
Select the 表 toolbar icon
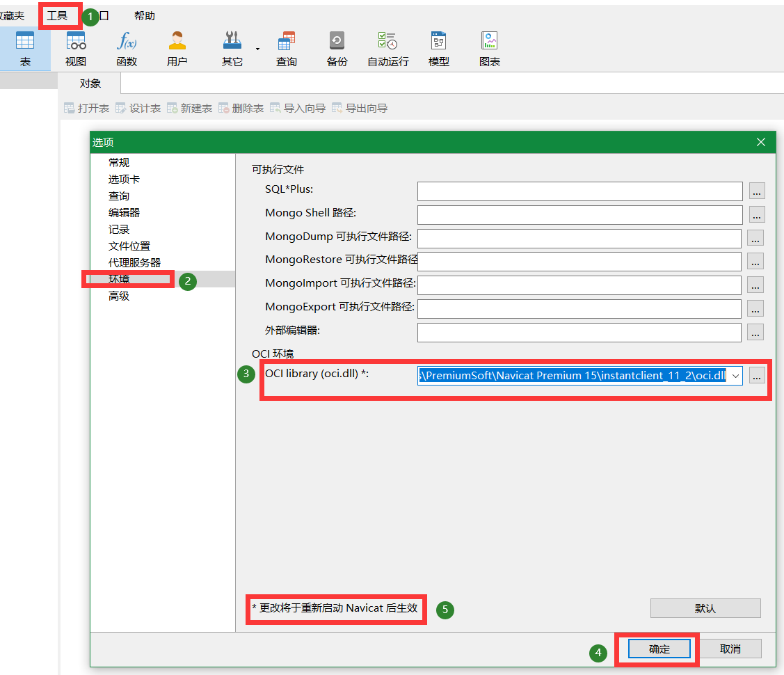25,49
